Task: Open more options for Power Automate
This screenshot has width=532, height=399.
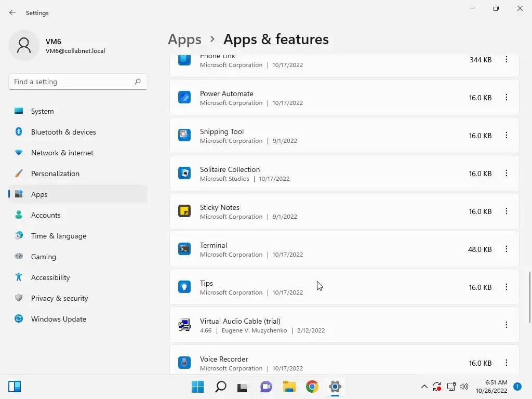Action: [x=507, y=98]
